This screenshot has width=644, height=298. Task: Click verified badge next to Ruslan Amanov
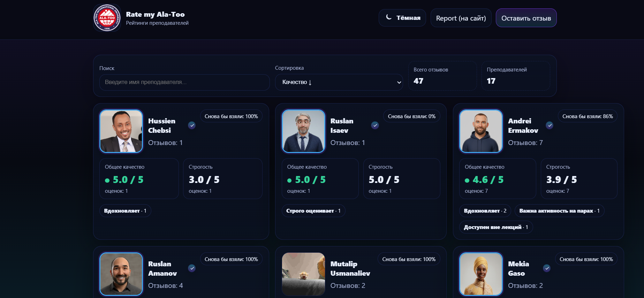pyautogui.click(x=192, y=268)
